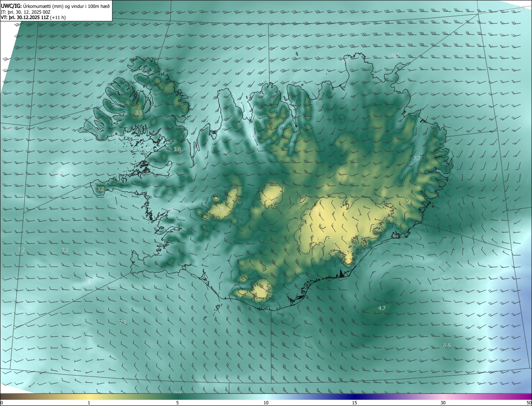The image size is (532, 406).
Task: Click the '3.5' value on the Westfjords
Action: coord(139,113)
